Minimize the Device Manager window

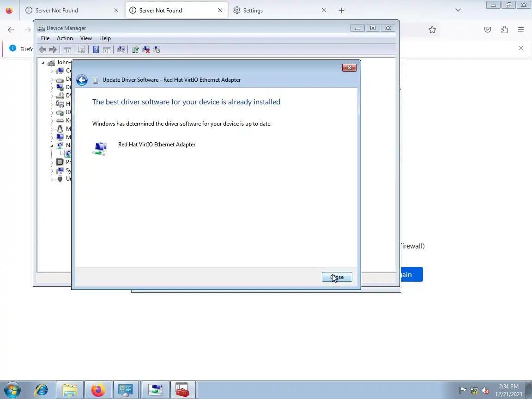[357, 28]
